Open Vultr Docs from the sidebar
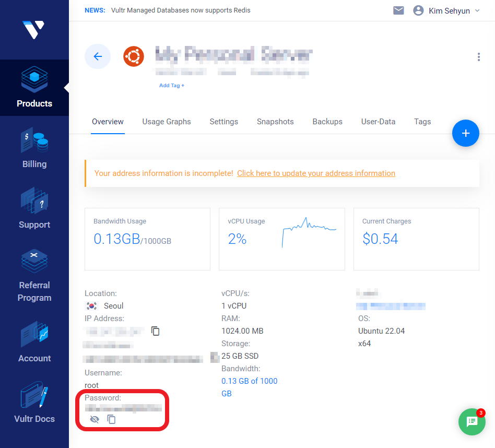This screenshot has width=495, height=448. [x=34, y=403]
